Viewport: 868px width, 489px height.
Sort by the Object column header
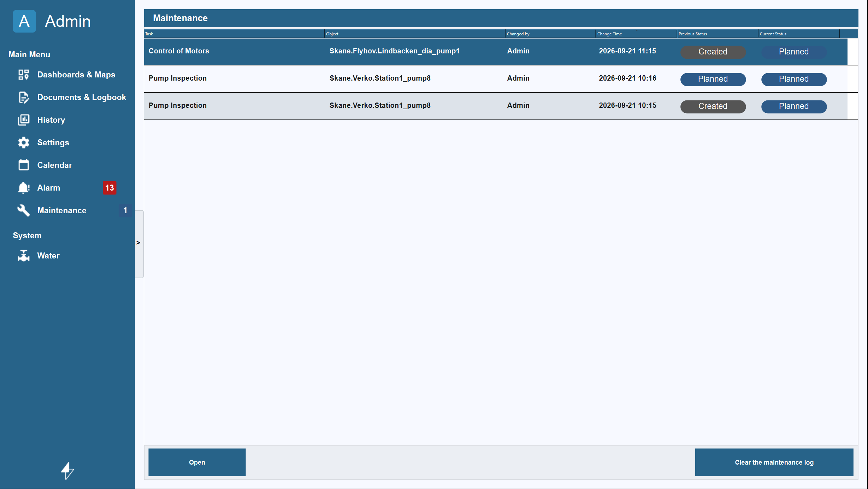(415, 34)
